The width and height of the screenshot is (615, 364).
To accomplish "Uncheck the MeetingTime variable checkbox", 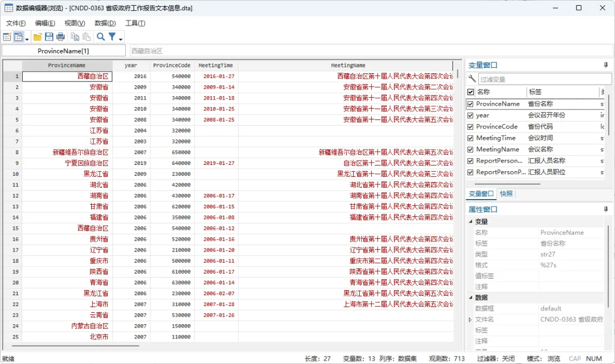I will pos(470,138).
